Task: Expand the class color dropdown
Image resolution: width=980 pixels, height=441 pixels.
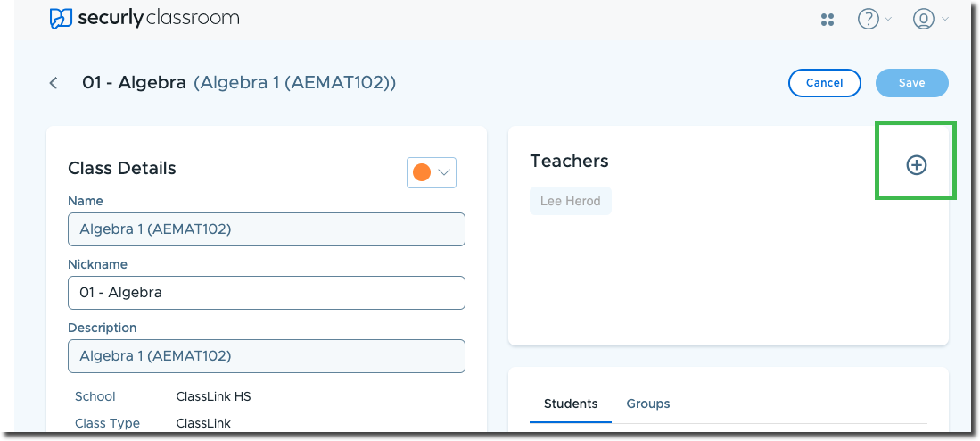Action: click(444, 172)
